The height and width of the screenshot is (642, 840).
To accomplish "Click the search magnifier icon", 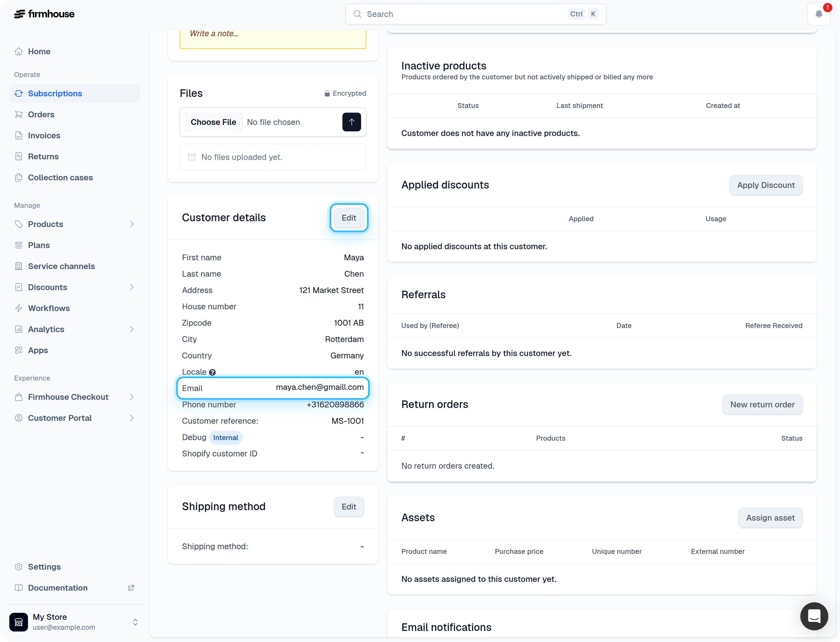I will (x=357, y=14).
